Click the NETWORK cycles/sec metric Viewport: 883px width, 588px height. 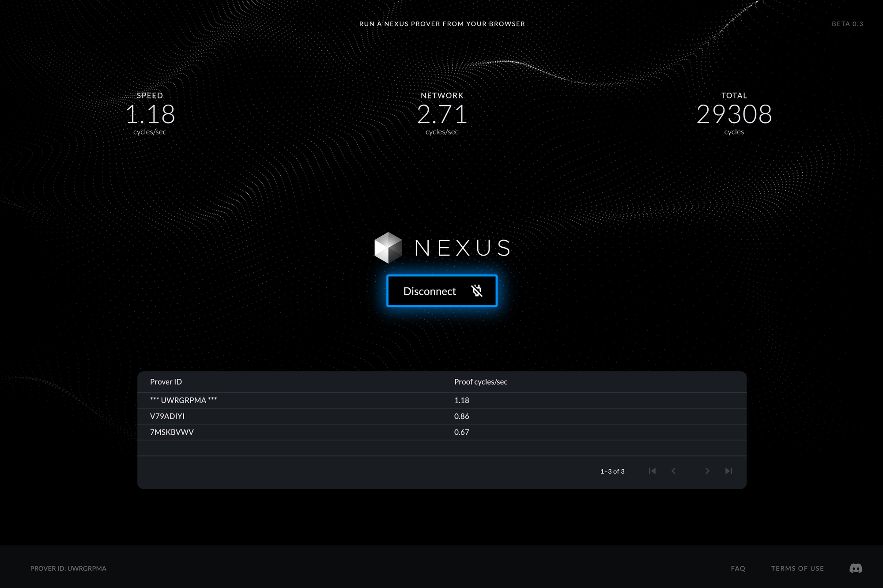click(x=442, y=114)
